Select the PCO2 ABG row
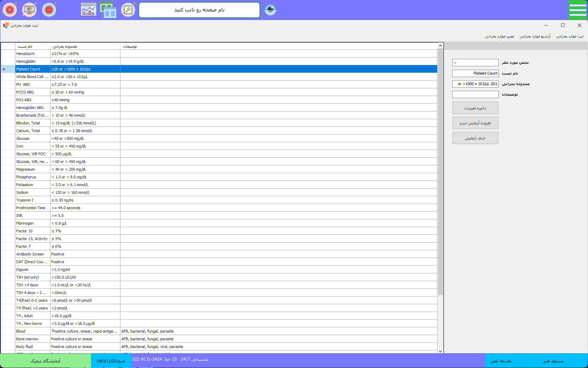The width and height of the screenshot is (588, 368). pos(219,92)
